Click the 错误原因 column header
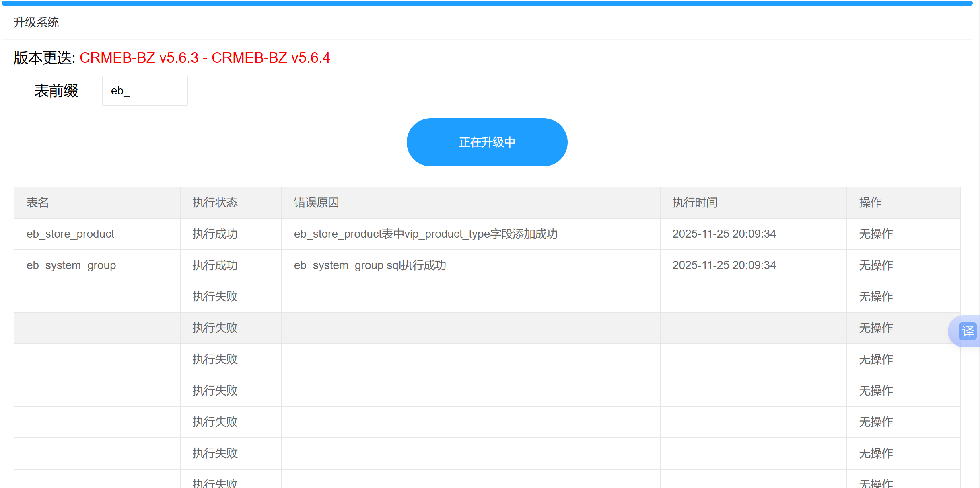 (x=316, y=203)
